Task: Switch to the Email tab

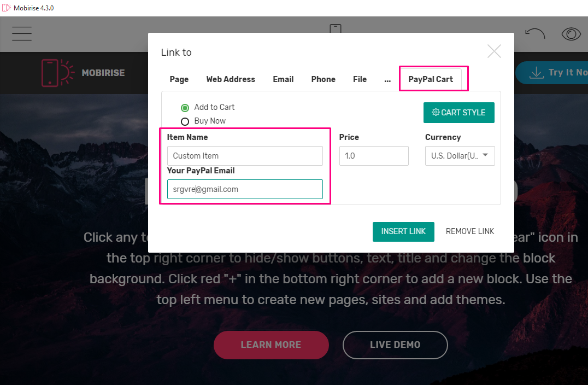Action: pos(283,79)
